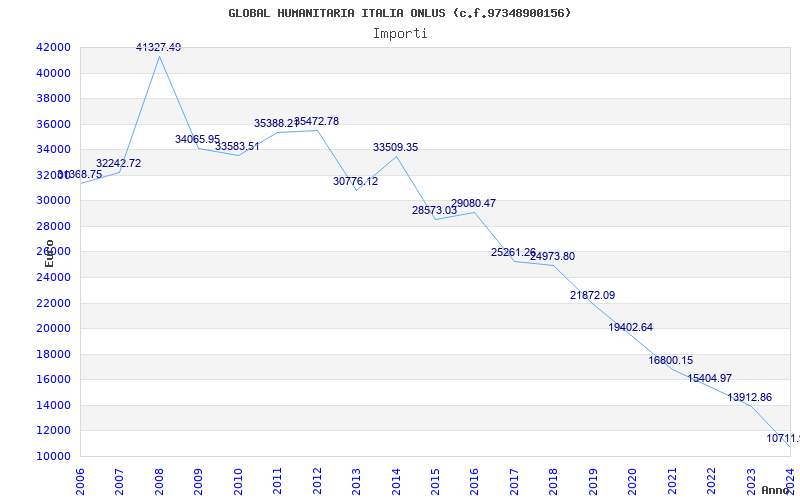Viewport: 800px width, 500px height.
Task: Click the 36000 y-axis tick label
Action: click(53, 124)
